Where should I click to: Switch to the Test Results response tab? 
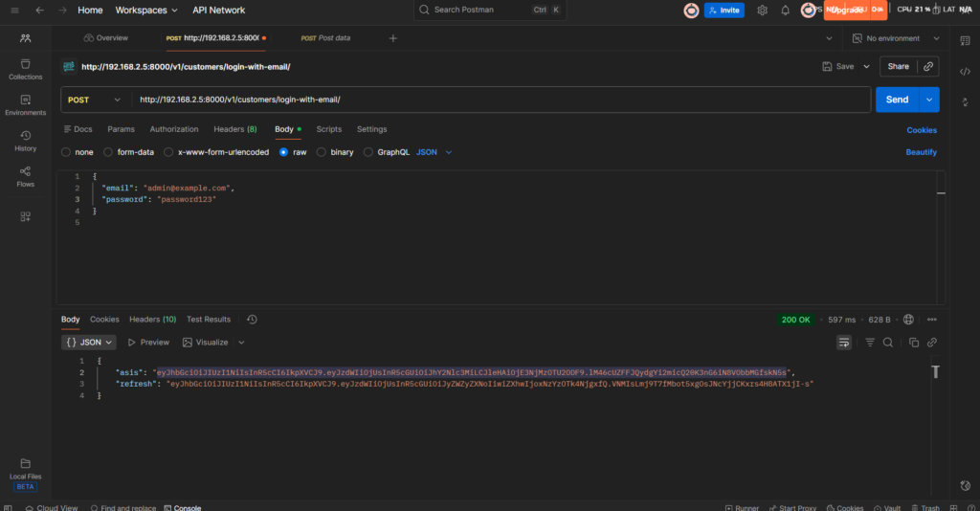click(209, 320)
